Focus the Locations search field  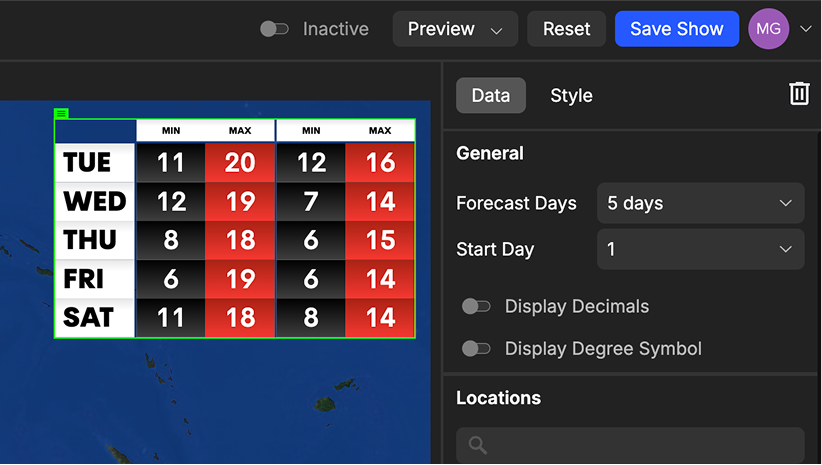(630, 445)
